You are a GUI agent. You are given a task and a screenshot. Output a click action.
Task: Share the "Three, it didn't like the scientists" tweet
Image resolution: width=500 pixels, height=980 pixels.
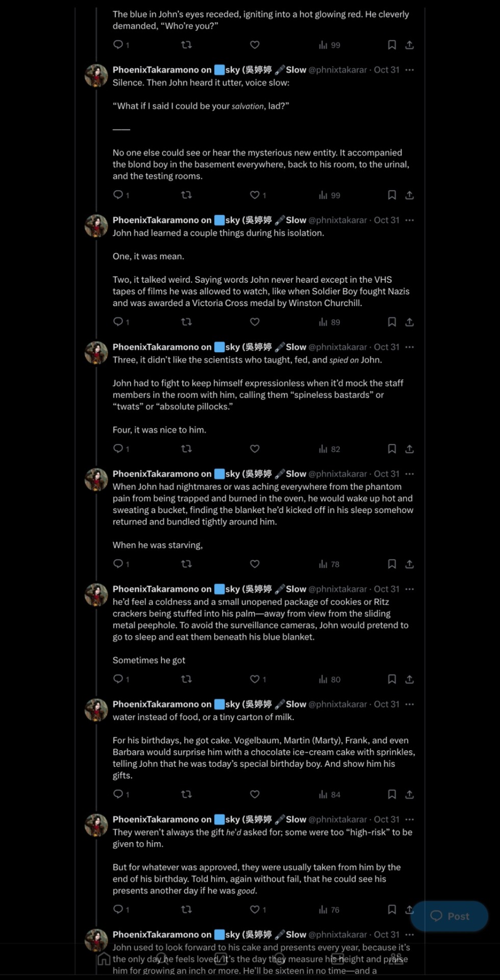(x=409, y=449)
